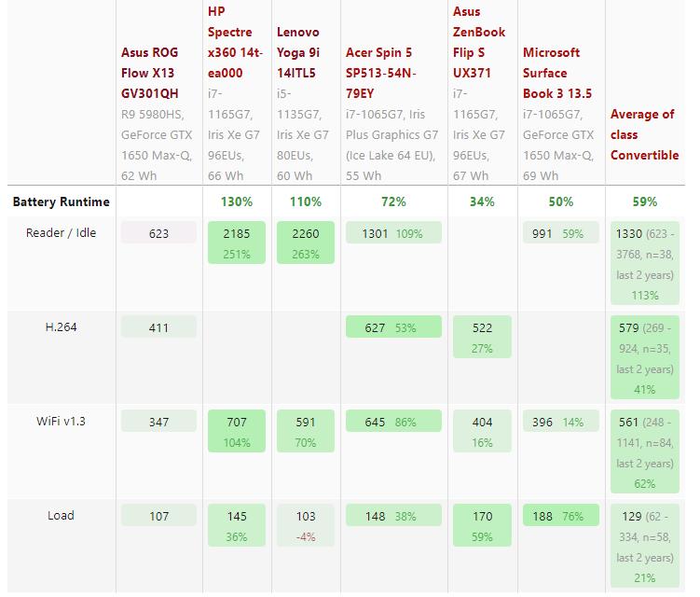This screenshot has width=700, height=597.
Task: Select the WiFi v1.3 row label
Action: (x=61, y=422)
